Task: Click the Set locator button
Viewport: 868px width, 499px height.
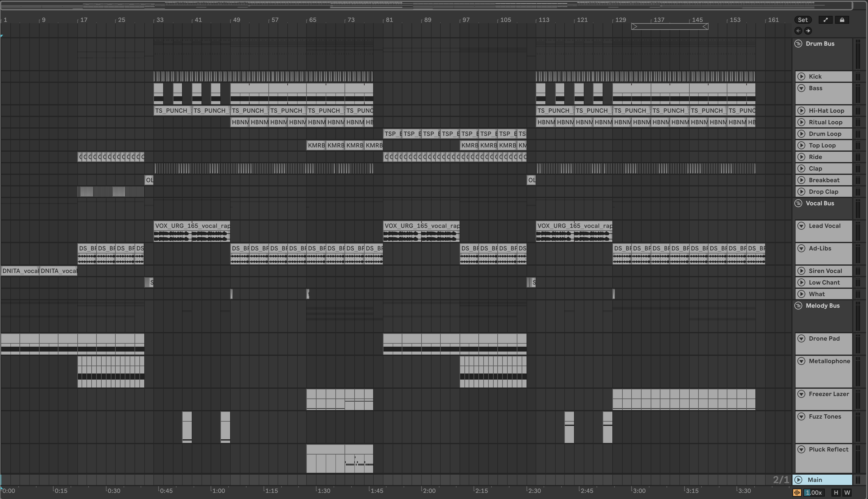Action: click(x=803, y=20)
